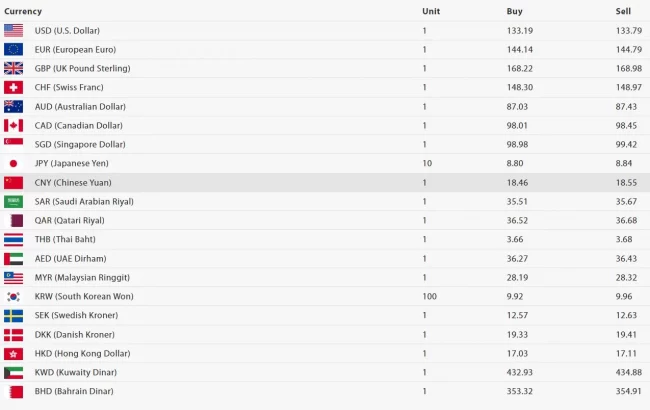Click the U.S. Dollar flag icon
Image resolution: width=650 pixels, height=410 pixels.
click(x=14, y=30)
